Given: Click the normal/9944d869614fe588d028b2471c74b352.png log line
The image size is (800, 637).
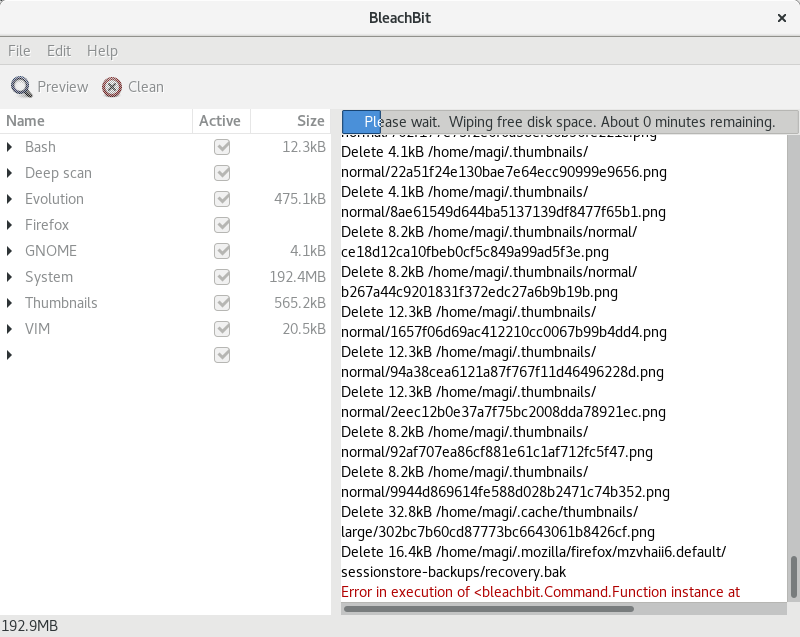Looking at the screenshot, I should [x=505, y=492].
